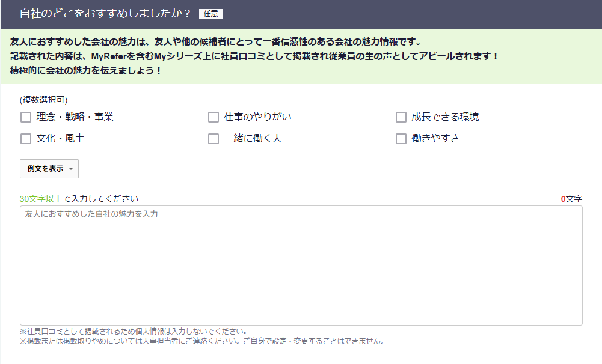
Task: Click the 働きやすさ label text
Action: tap(435, 139)
